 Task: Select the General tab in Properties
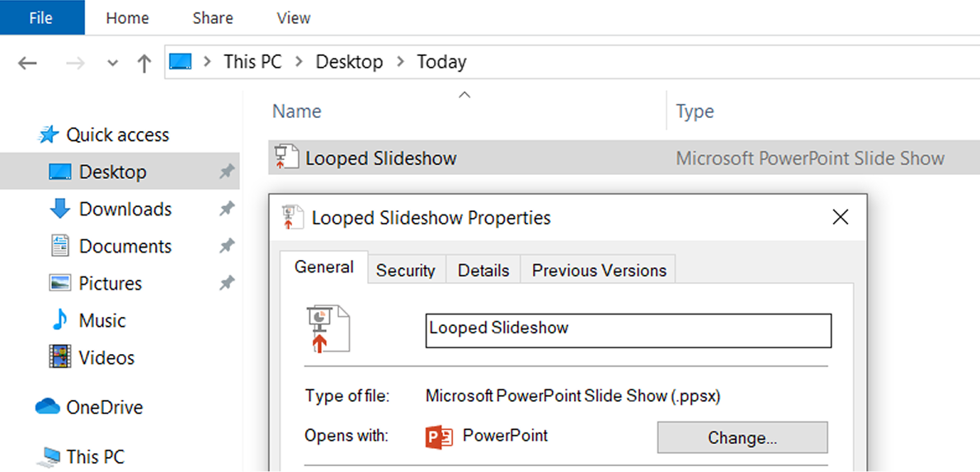323,268
